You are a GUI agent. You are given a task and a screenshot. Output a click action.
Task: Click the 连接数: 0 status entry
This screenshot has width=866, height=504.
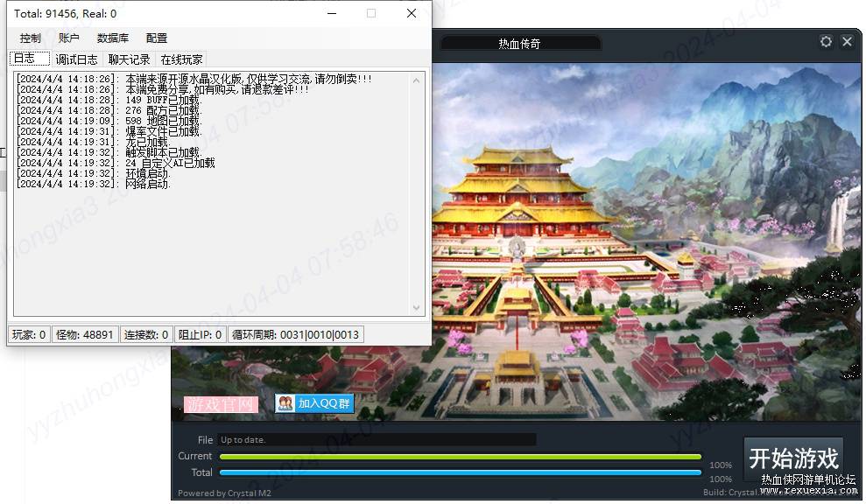[146, 334]
